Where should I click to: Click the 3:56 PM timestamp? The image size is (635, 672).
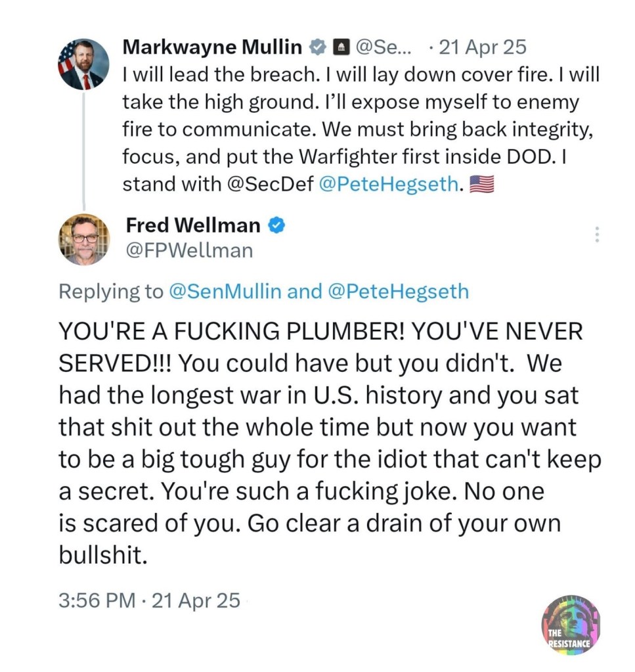point(97,600)
